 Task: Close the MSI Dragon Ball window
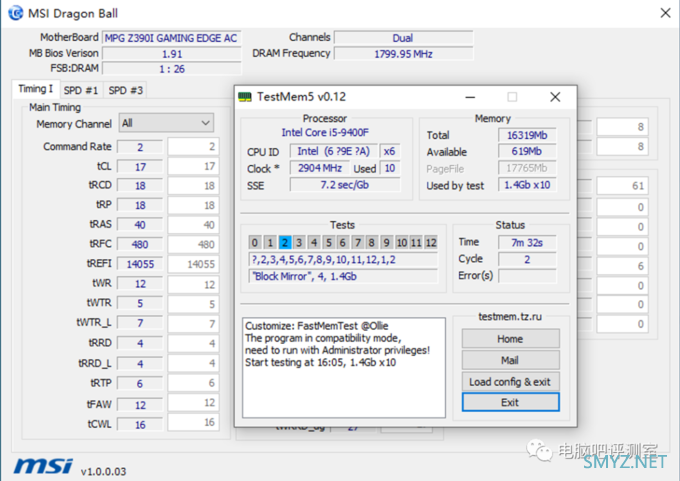click(x=666, y=13)
